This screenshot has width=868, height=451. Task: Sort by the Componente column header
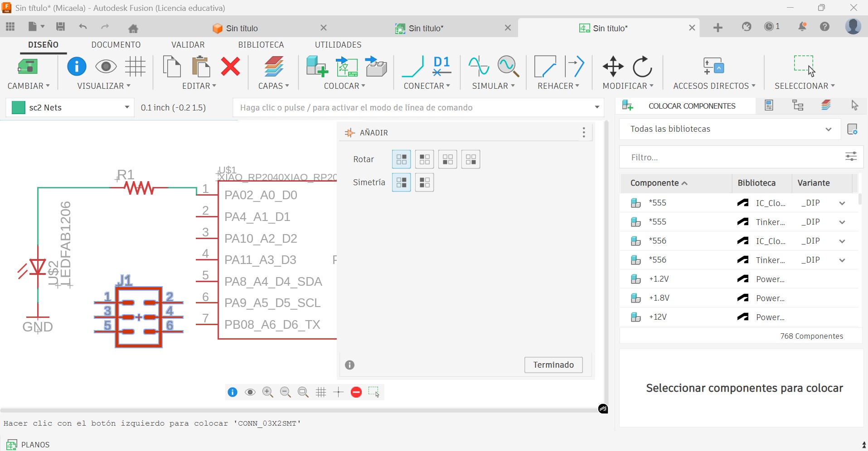(x=659, y=183)
